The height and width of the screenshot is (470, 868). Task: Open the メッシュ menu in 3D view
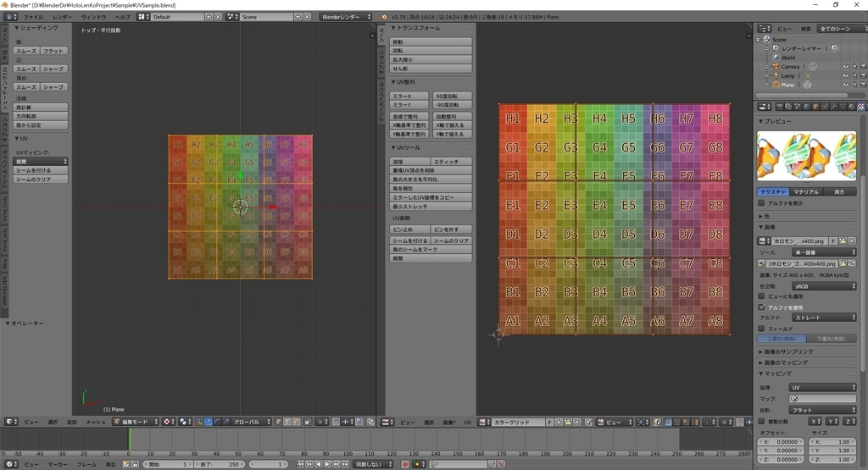tap(95, 422)
